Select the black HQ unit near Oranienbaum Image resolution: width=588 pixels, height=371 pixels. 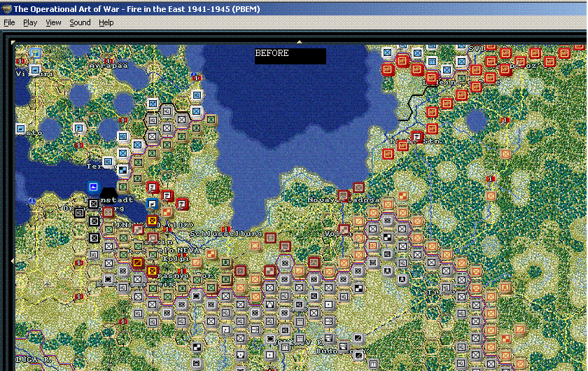pos(78,213)
